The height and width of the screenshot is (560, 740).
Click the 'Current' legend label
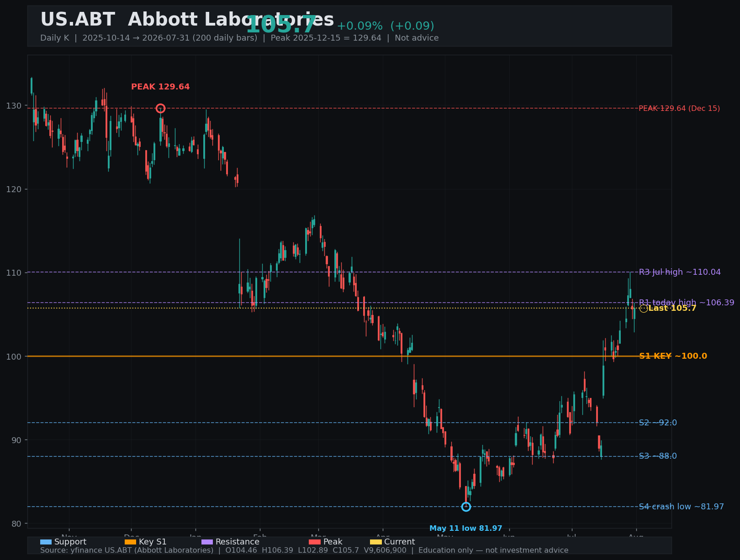tap(400, 542)
